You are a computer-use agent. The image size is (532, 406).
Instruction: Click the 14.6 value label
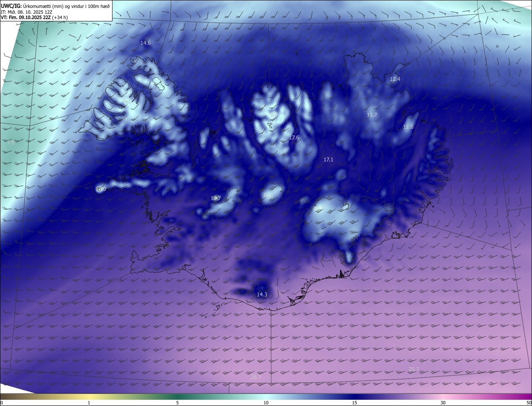(145, 43)
